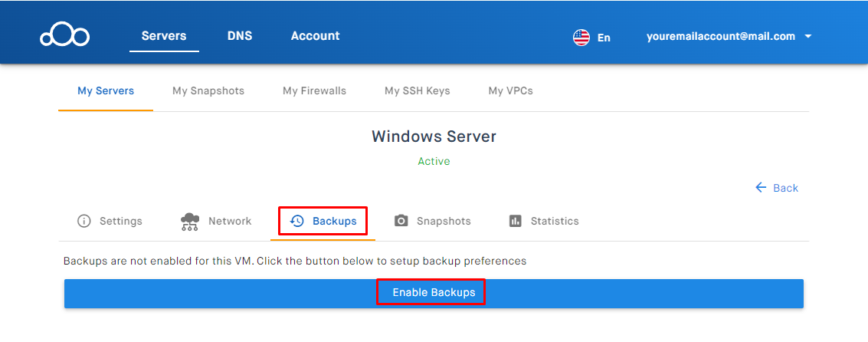Open the My SSH Keys tab
The height and width of the screenshot is (342, 868).
pyautogui.click(x=418, y=90)
